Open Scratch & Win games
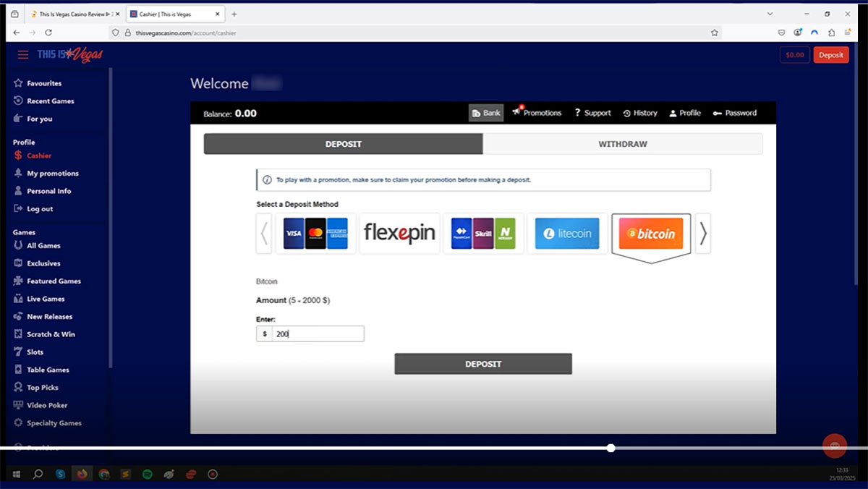 click(51, 334)
